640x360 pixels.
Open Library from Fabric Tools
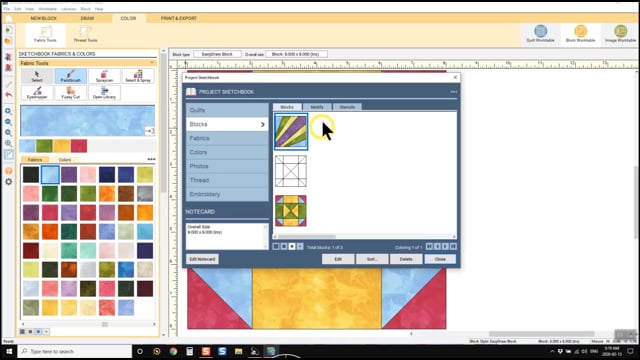(x=104, y=93)
